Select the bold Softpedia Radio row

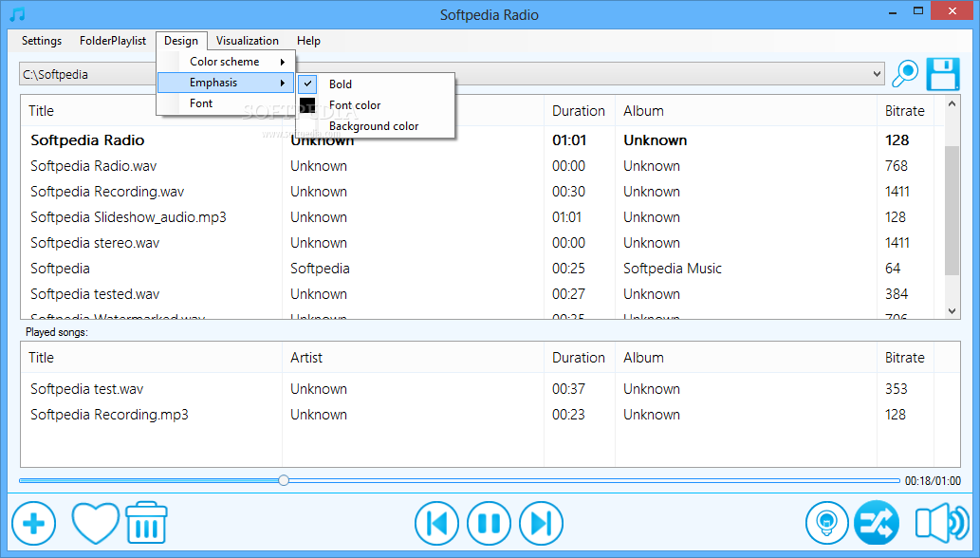(x=481, y=139)
